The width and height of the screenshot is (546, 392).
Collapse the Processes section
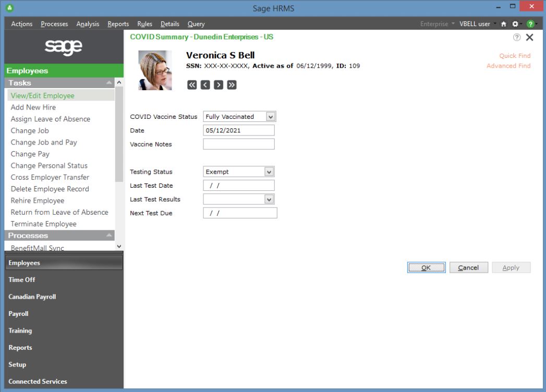(x=109, y=235)
